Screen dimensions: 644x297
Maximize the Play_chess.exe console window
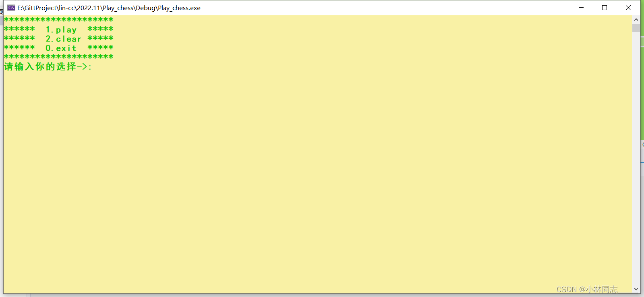[x=605, y=8]
